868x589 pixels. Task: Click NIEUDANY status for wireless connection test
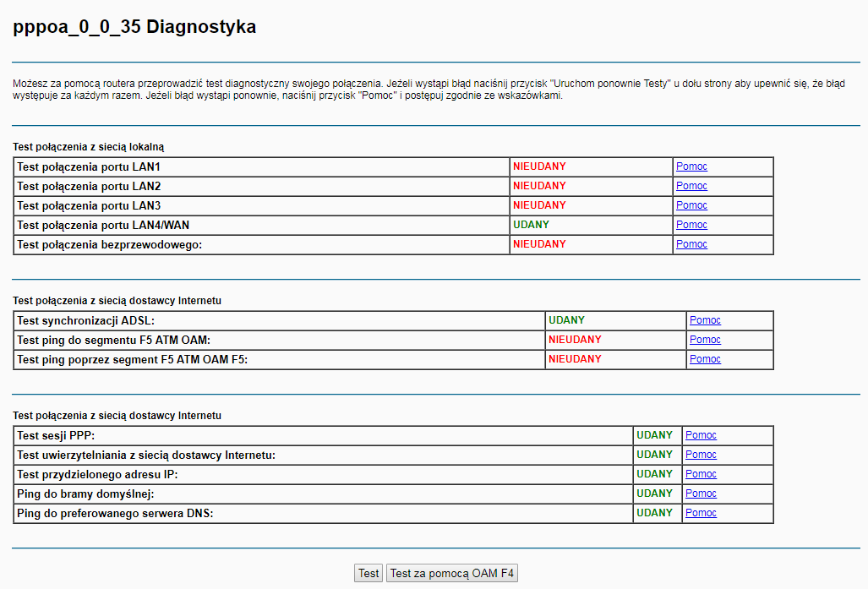pyautogui.click(x=539, y=244)
